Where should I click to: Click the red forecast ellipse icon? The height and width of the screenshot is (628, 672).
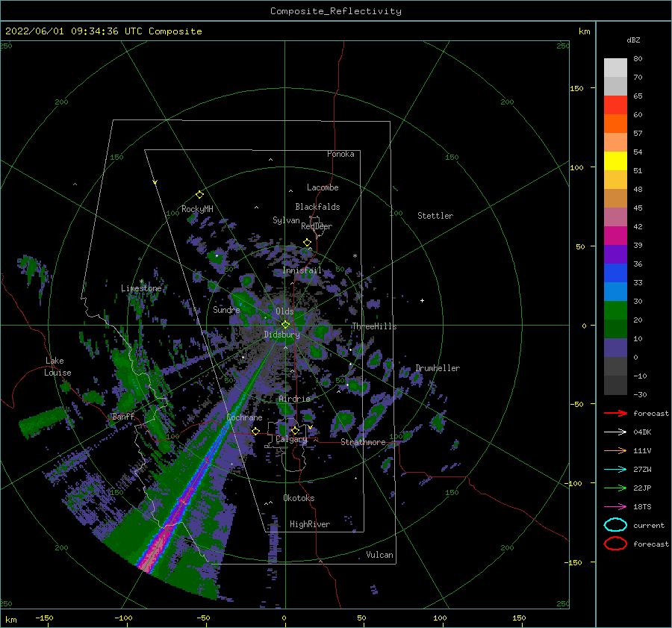point(615,544)
